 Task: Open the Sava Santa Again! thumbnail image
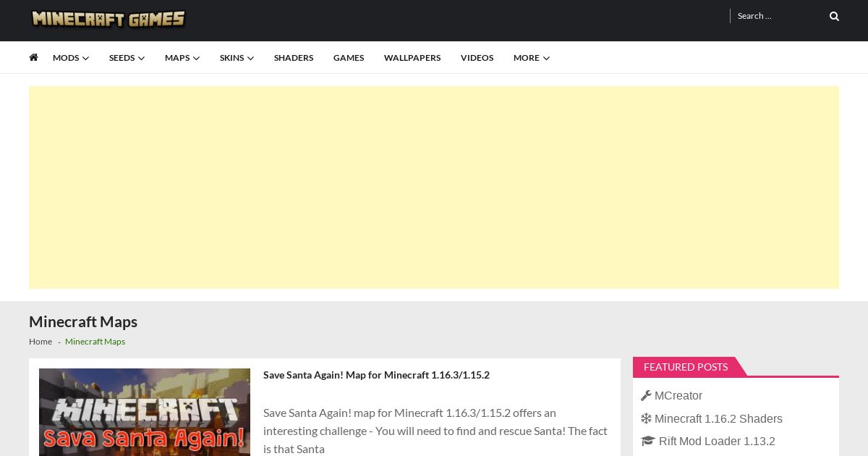tap(145, 412)
